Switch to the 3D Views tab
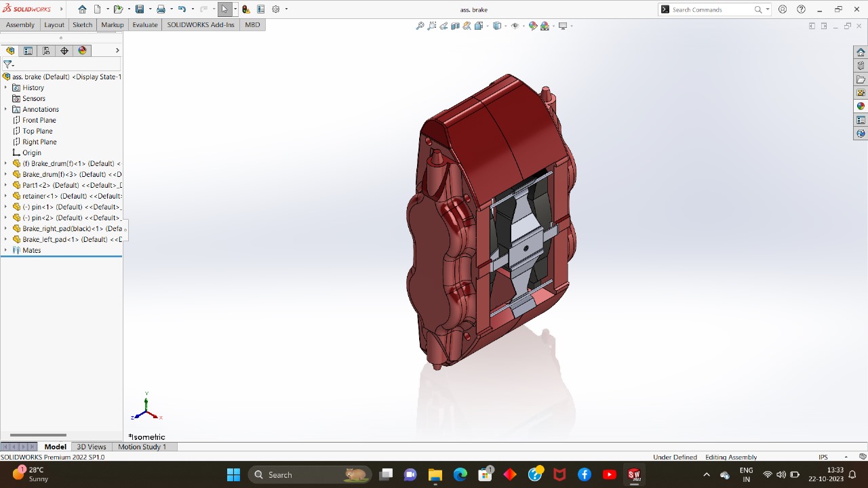Image resolution: width=868 pixels, height=488 pixels. [x=92, y=447]
